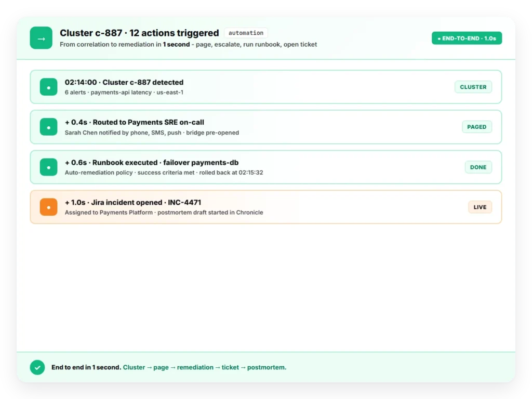This screenshot has width=532, height=399.
Task: Click the automation tag label
Action: click(x=246, y=33)
